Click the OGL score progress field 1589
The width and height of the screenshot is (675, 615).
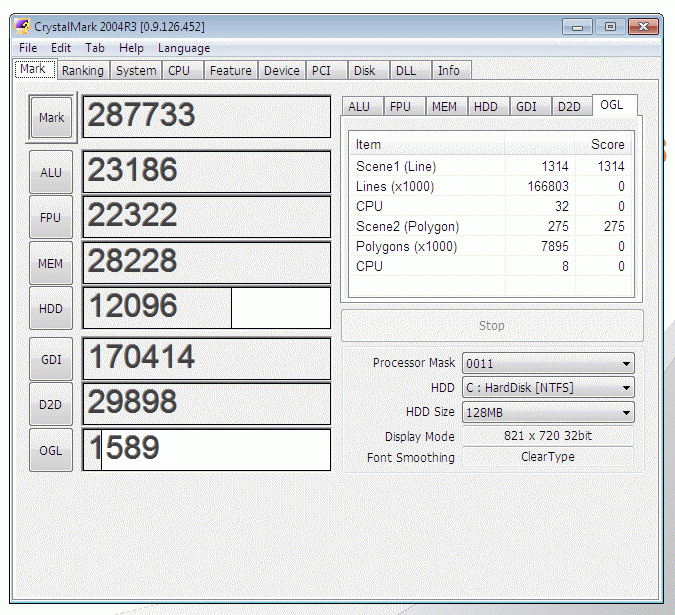click(x=207, y=450)
